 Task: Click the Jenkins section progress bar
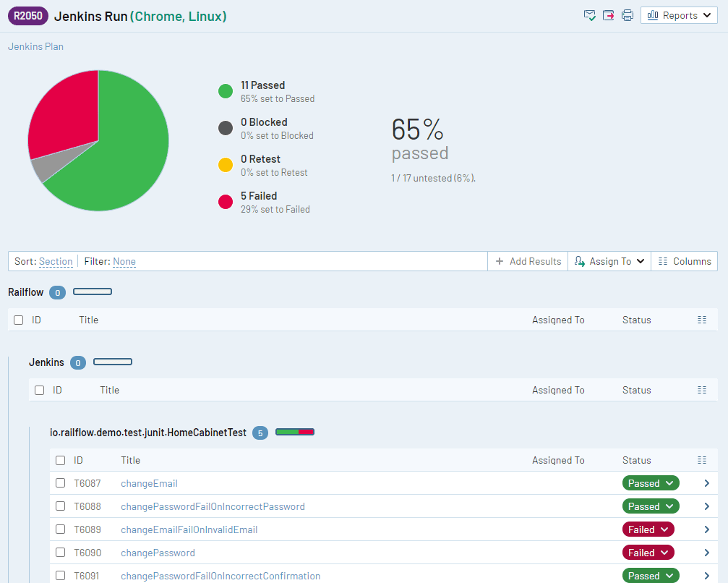point(113,362)
